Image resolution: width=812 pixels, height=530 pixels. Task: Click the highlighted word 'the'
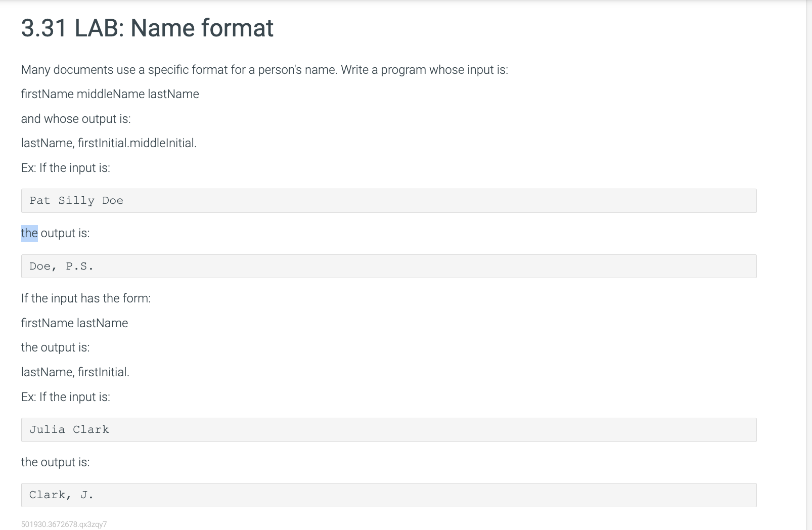coord(29,233)
